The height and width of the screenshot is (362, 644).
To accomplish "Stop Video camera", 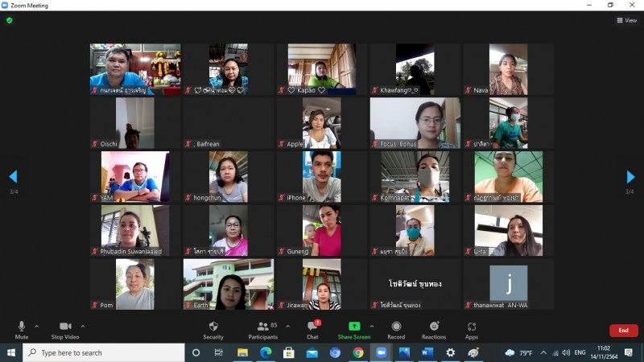I will (x=64, y=329).
